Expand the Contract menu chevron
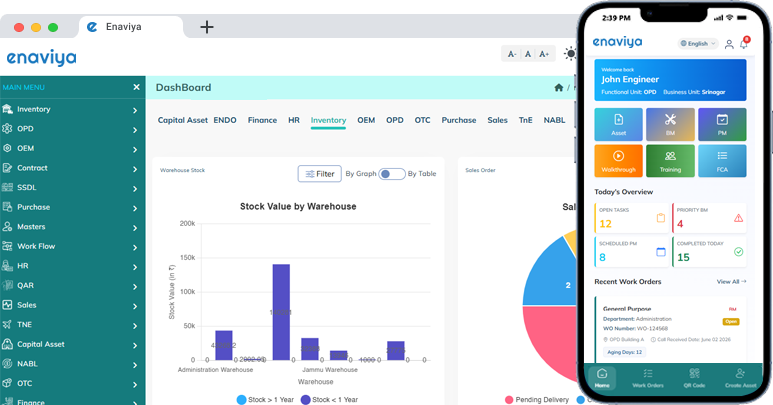Screen dimensions: 773x405 pos(135,169)
